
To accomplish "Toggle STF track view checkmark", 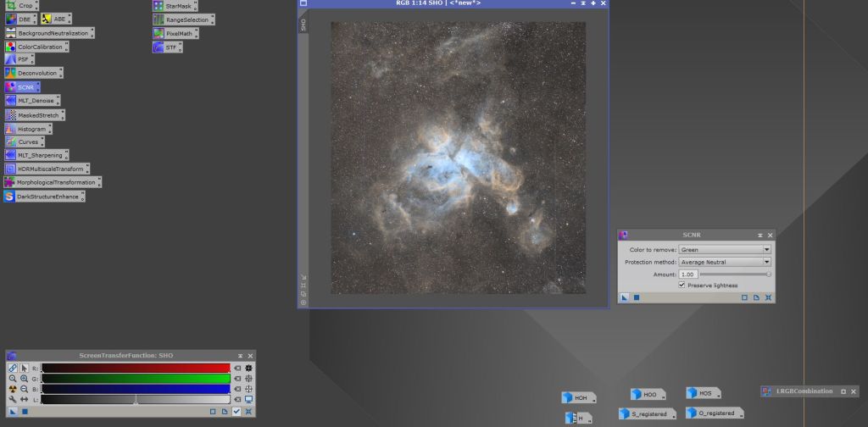I will pyautogui.click(x=236, y=412).
